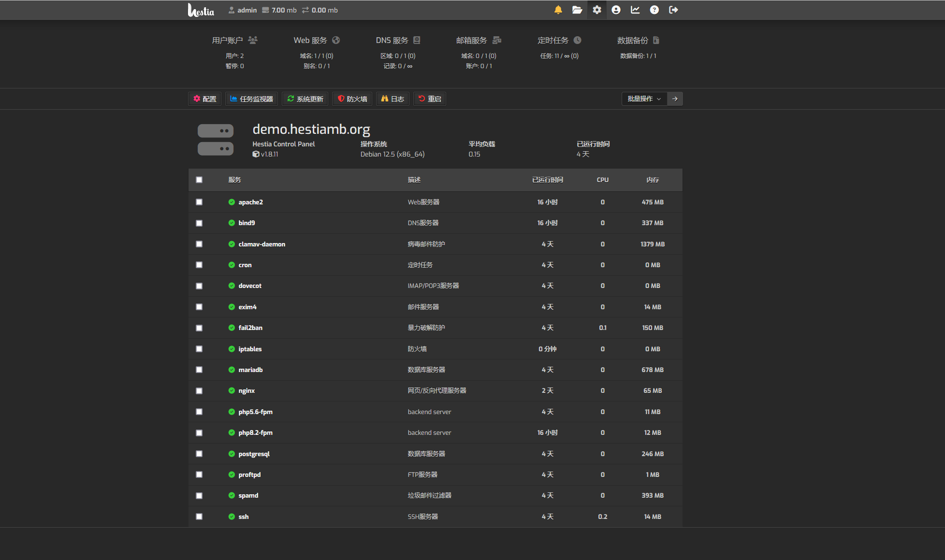Click the demo.hestiamb.org hostname heading
The image size is (945, 560).
[311, 129]
